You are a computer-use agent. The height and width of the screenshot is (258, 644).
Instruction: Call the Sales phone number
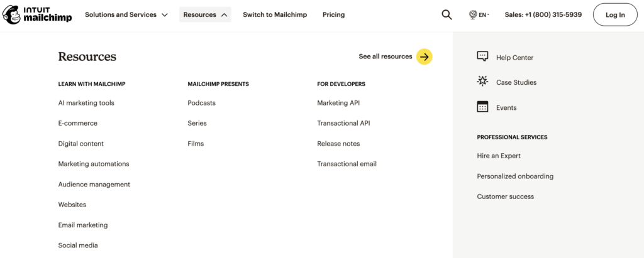coord(543,14)
